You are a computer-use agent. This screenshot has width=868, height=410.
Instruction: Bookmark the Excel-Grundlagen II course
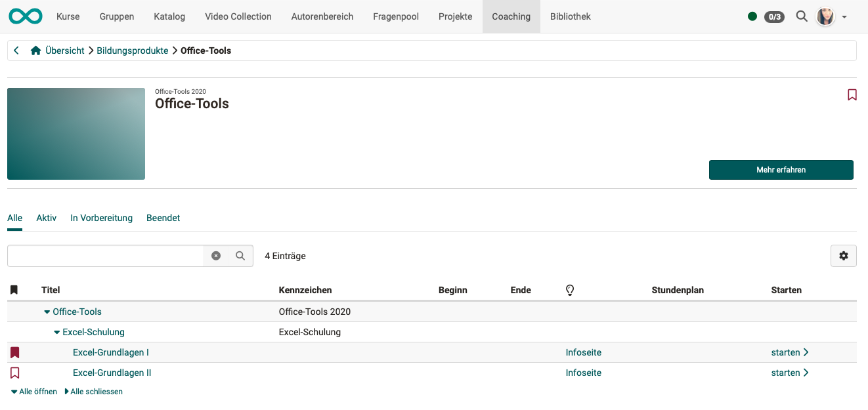(x=14, y=373)
